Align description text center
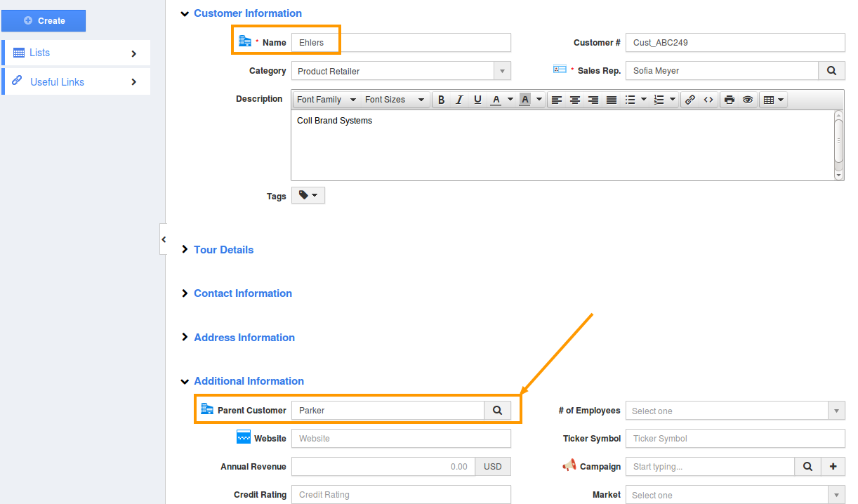 point(575,100)
